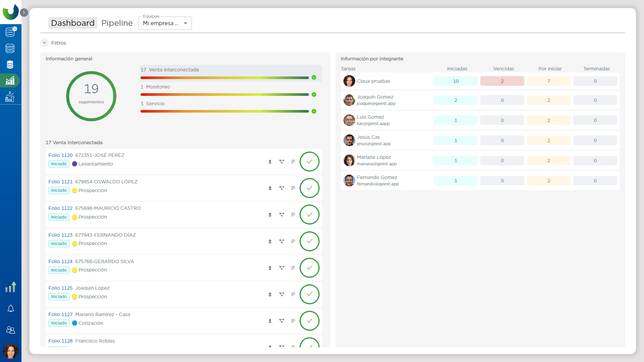This screenshot has height=362, width=644.
Task: Click the database stack sidebar icon
Action: tap(10, 65)
